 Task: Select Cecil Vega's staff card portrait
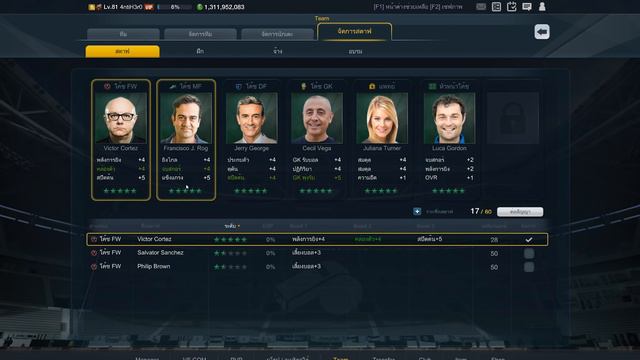pyautogui.click(x=317, y=118)
